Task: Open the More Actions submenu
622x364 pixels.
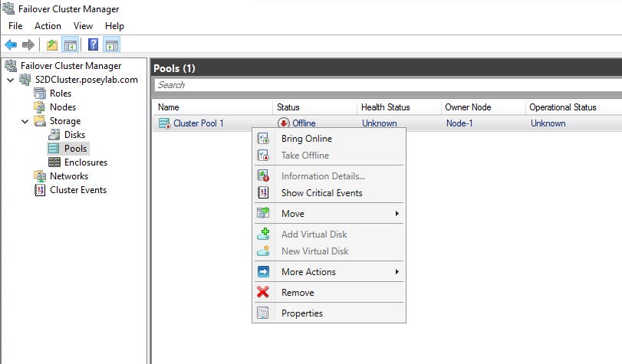Action: coord(308,272)
